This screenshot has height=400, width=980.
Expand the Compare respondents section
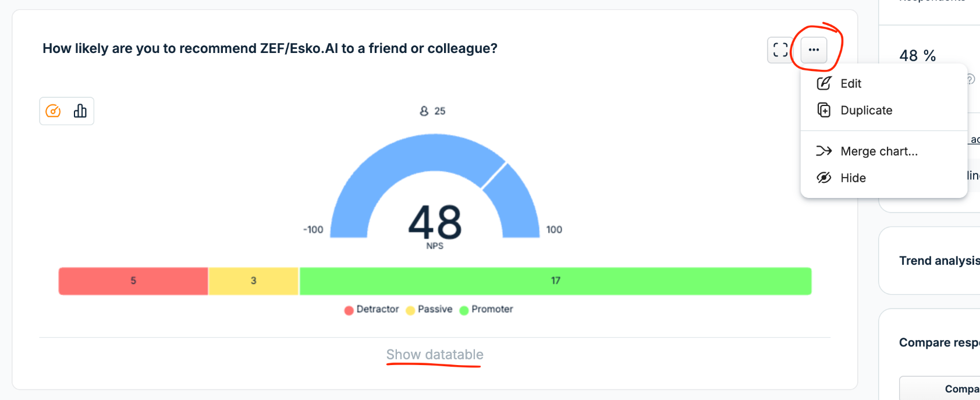pyautogui.click(x=939, y=342)
